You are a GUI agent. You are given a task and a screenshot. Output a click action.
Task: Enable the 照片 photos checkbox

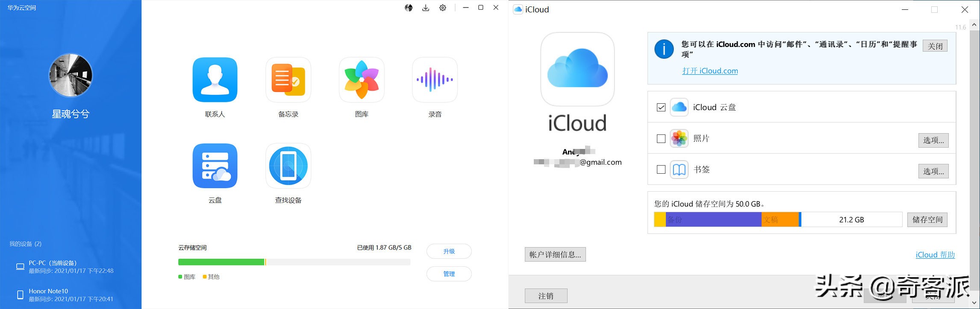(x=661, y=139)
